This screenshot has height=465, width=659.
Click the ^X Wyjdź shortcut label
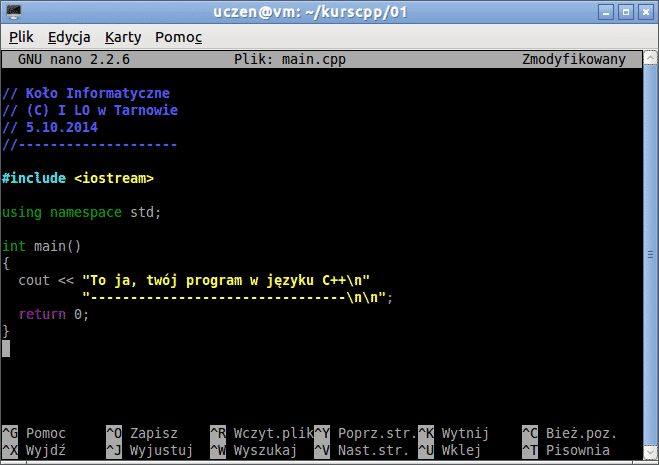pos(35,450)
